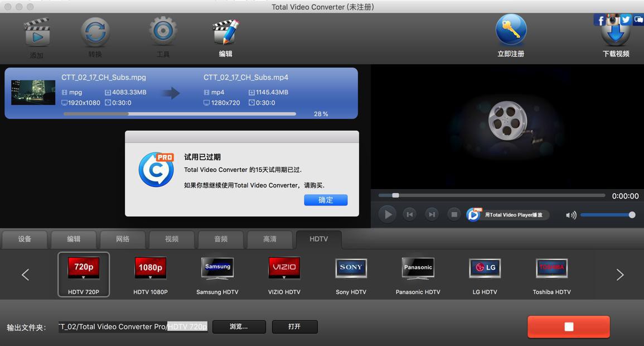
Task: Adjust the volume slider
Action: point(607,215)
